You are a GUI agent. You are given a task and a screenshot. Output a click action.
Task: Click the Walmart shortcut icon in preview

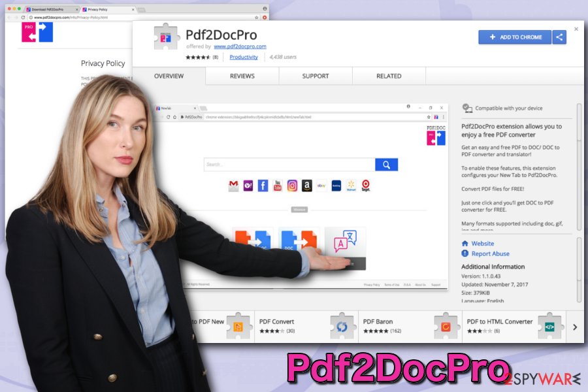coord(351,186)
